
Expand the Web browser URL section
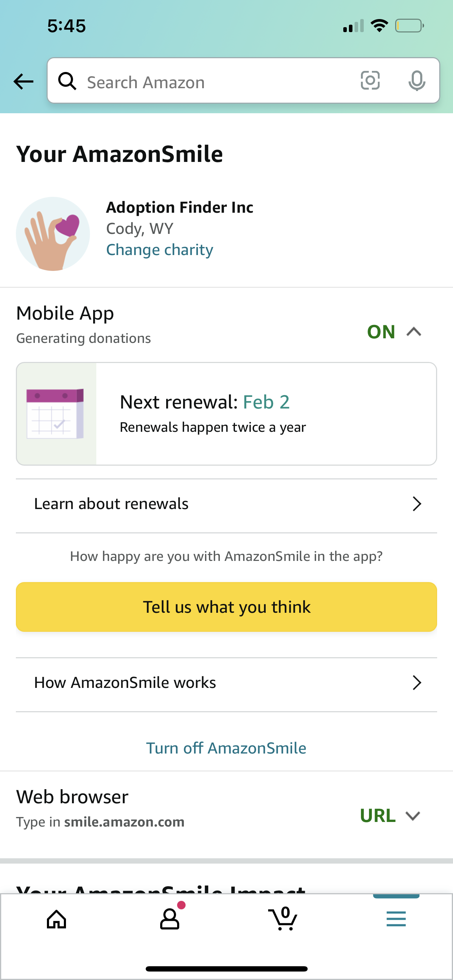coord(390,816)
